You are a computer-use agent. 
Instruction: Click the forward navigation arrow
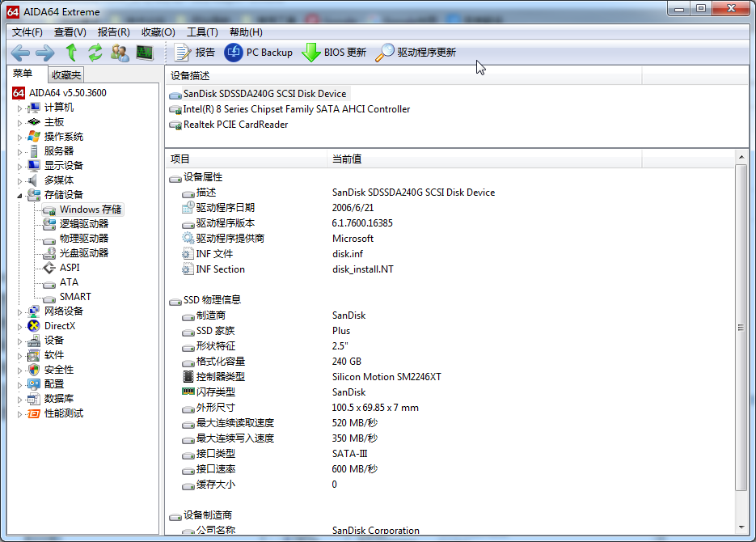point(44,53)
